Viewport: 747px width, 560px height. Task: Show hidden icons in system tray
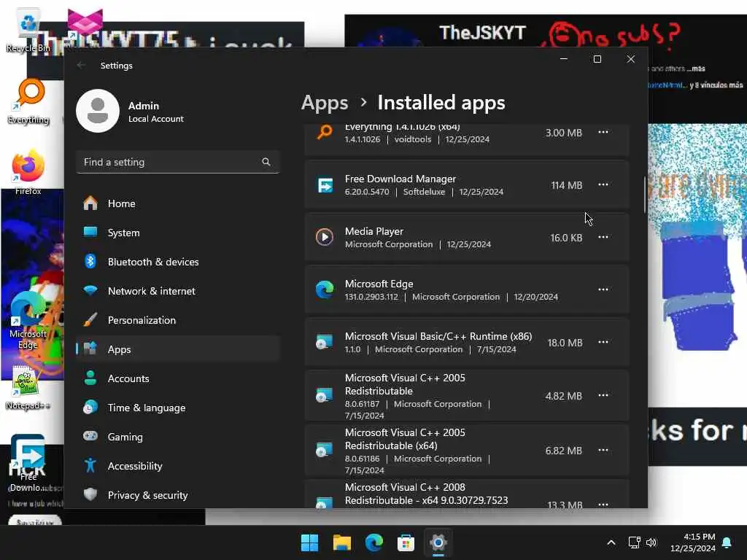(611, 542)
